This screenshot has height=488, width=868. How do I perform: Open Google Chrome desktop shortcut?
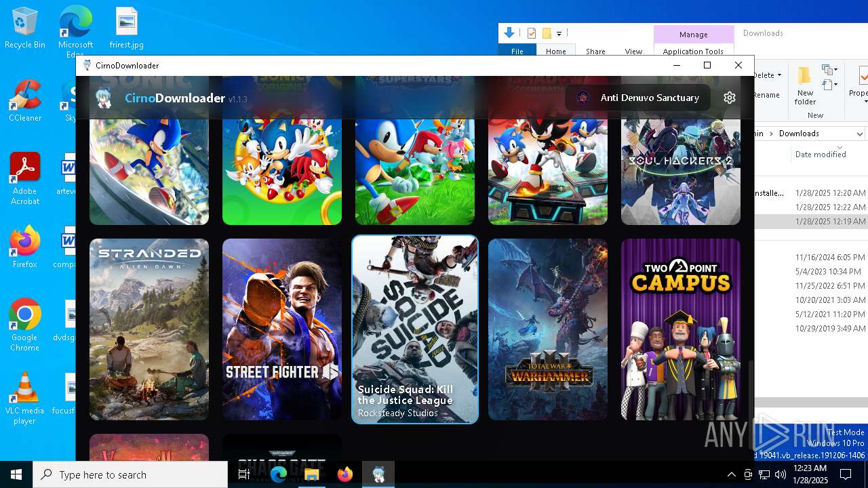pos(25,325)
